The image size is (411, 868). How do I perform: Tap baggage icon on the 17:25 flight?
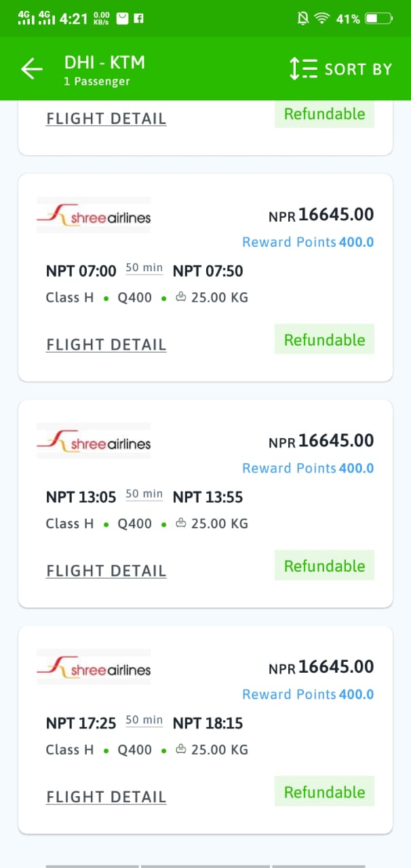tap(181, 749)
